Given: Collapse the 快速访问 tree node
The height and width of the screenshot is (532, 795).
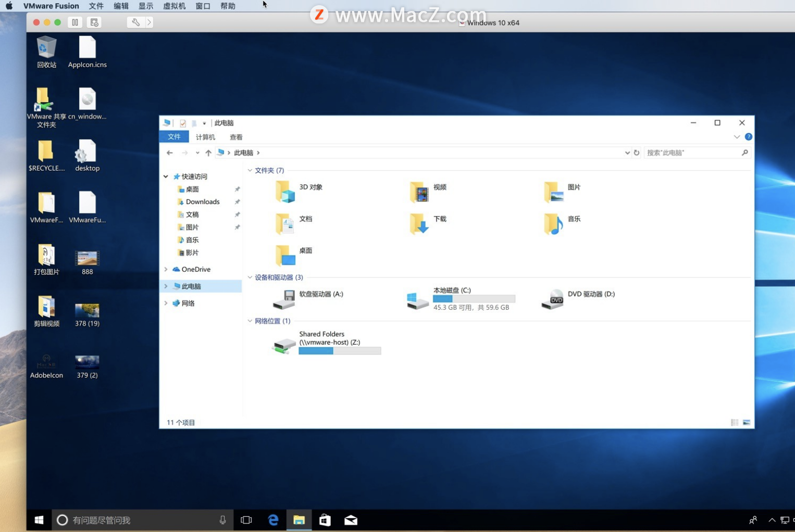Looking at the screenshot, I should point(166,176).
